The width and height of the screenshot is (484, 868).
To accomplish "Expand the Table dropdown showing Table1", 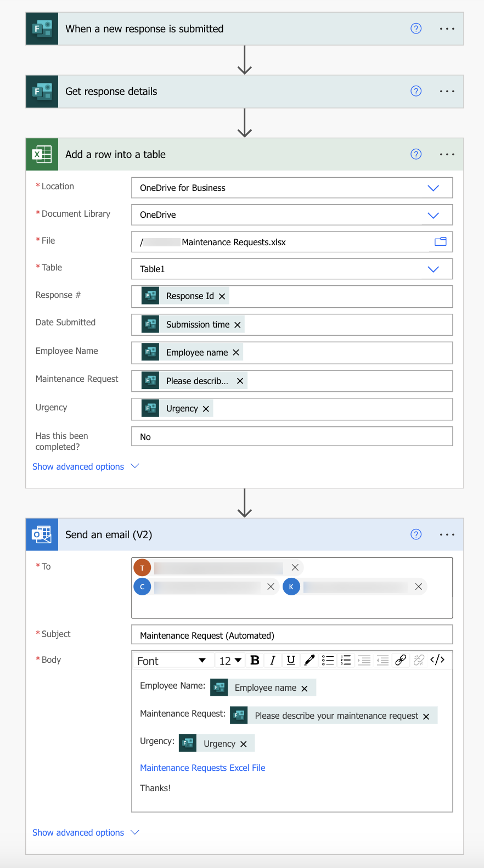I will pos(433,269).
